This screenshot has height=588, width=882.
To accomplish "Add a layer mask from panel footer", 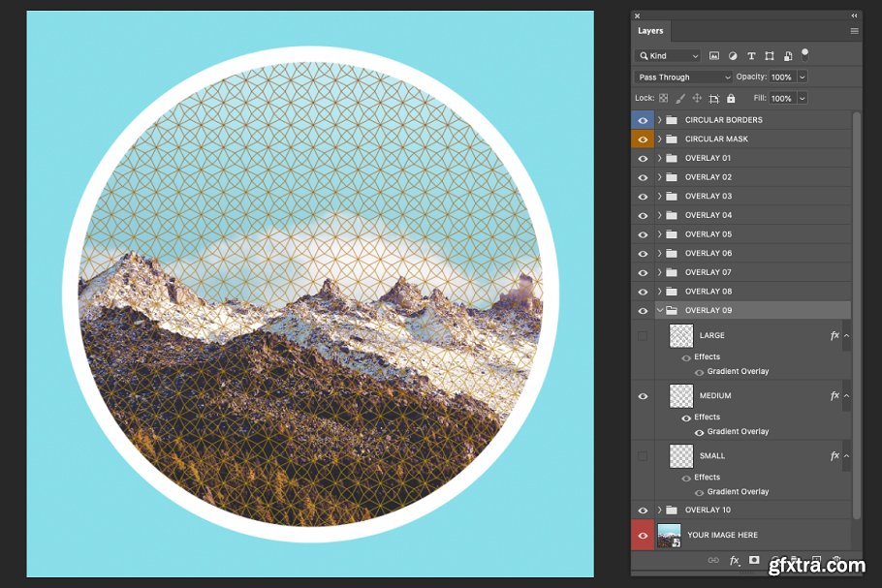I will tap(754, 560).
